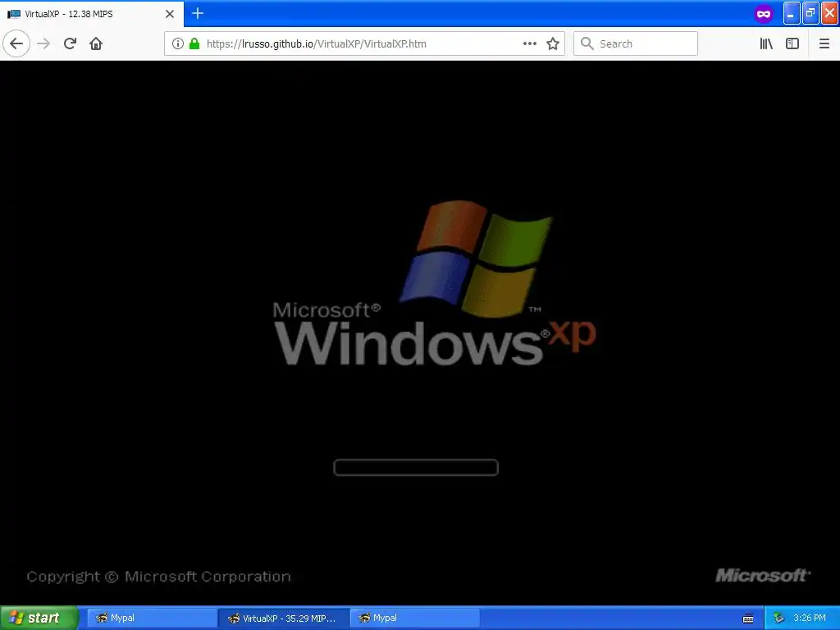
Task: Switch to second Mypal taskbar window
Action: (414, 618)
